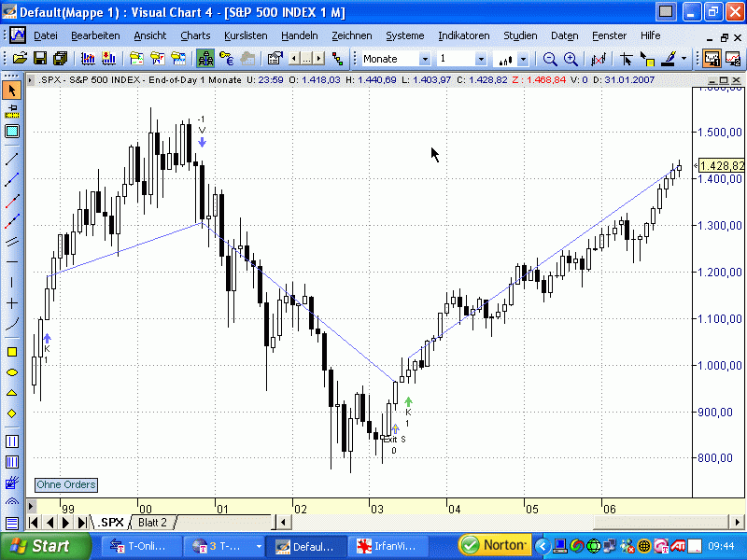Viewport: 747px width, 560px height.
Task: Select the vertical line tool
Action: pyautogui.click(x=12, y=282)
